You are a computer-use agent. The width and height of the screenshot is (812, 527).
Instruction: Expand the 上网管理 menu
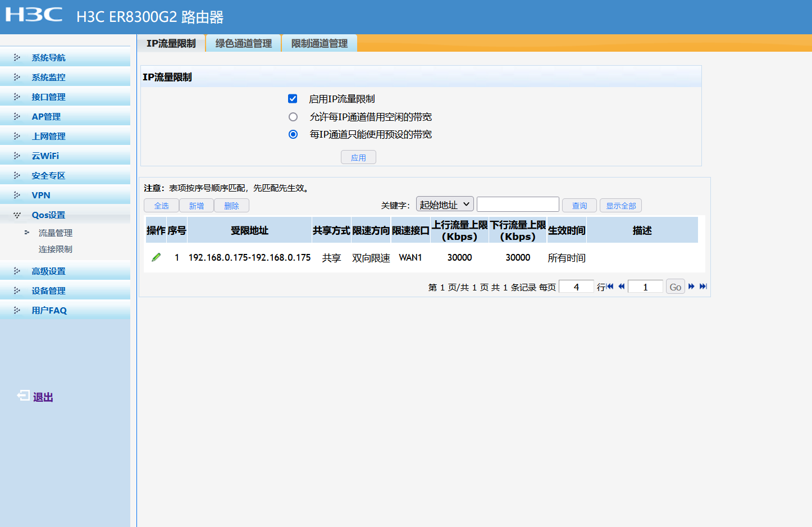[65, 136]
